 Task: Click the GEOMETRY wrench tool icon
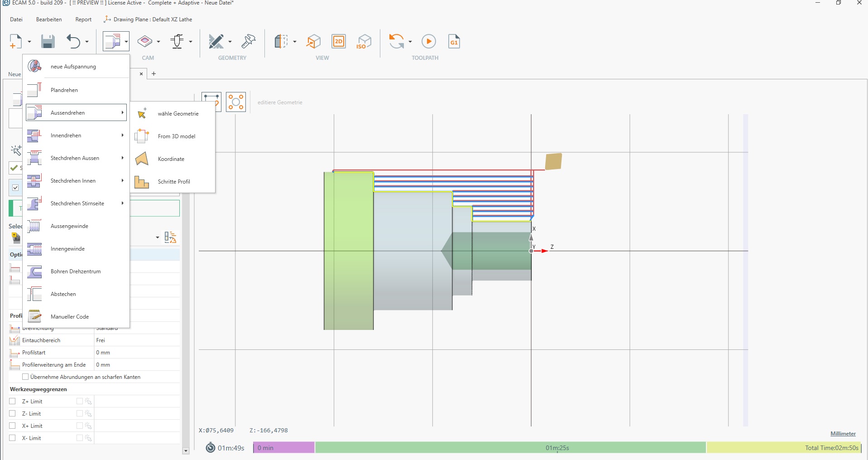[x=248, y=42]
